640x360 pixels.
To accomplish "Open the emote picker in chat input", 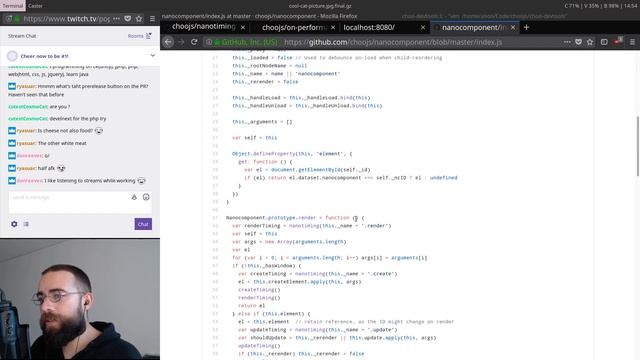I will (x=146, y=197).
